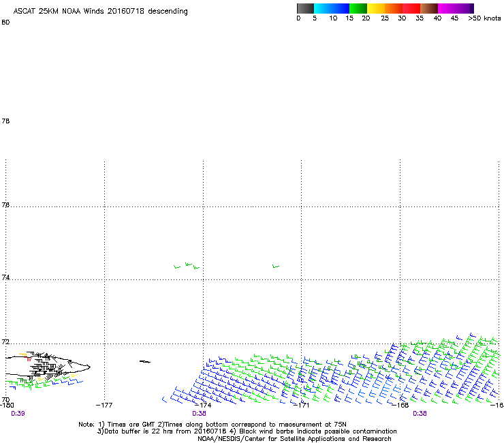
Task: Click the D:38 time label near -168
Action: [420, 414]
